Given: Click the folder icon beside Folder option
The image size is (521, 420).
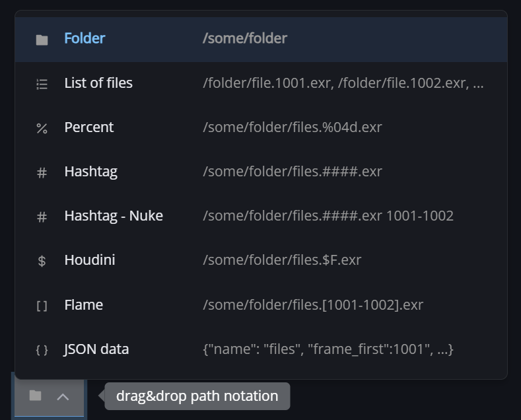Looking at the screenshot, I should (42, 40).
